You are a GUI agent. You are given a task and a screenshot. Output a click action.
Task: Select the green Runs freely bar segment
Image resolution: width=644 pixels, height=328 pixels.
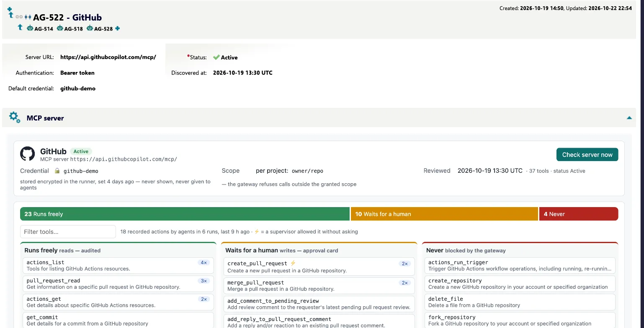[x=185, y=214]
